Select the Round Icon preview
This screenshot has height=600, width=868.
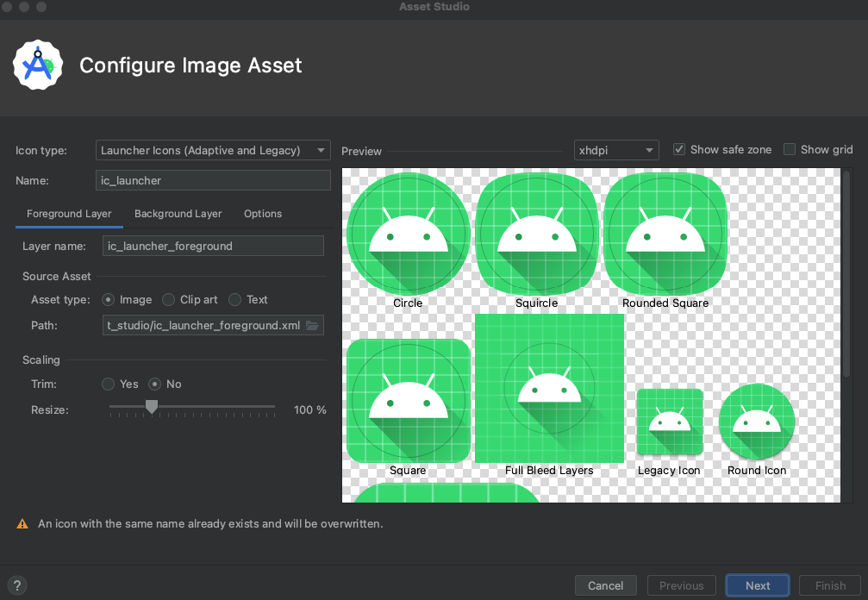[756, 422]
